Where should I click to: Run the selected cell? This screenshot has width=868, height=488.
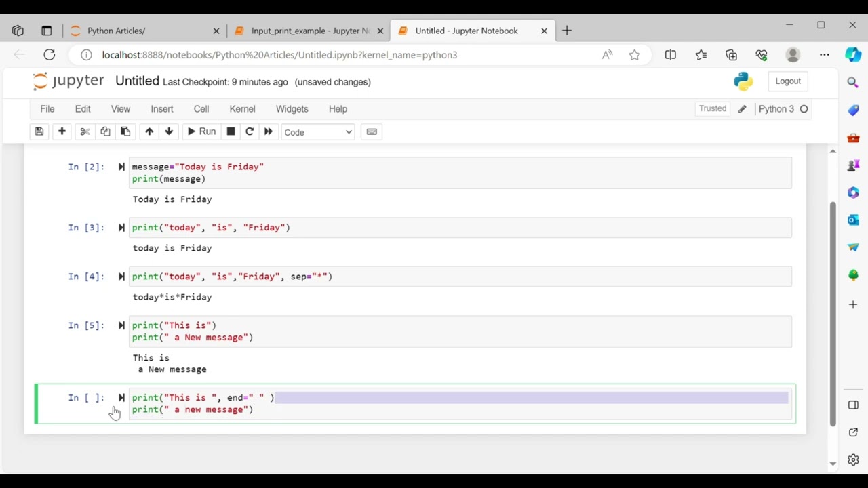click(x=201, y=132)
